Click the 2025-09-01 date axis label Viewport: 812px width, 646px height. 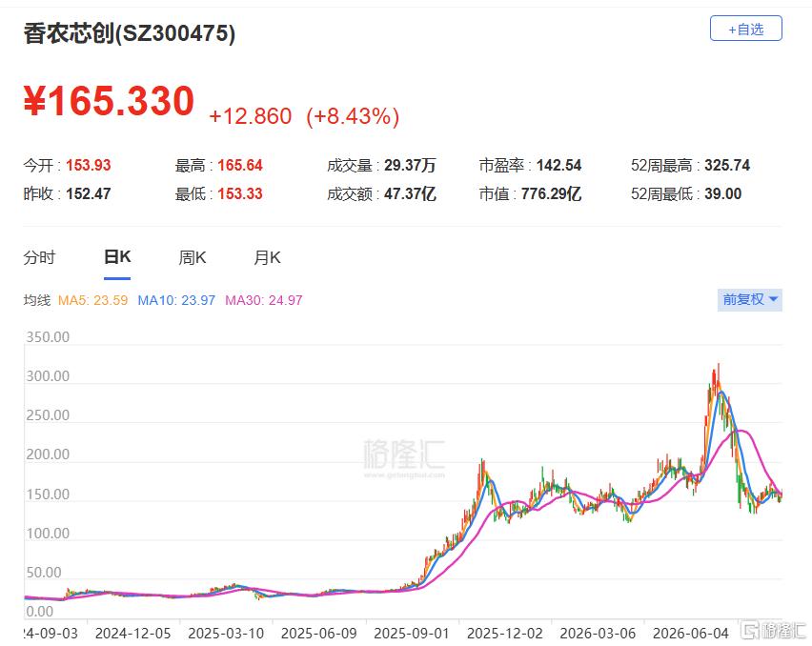[x=412, y=633]
